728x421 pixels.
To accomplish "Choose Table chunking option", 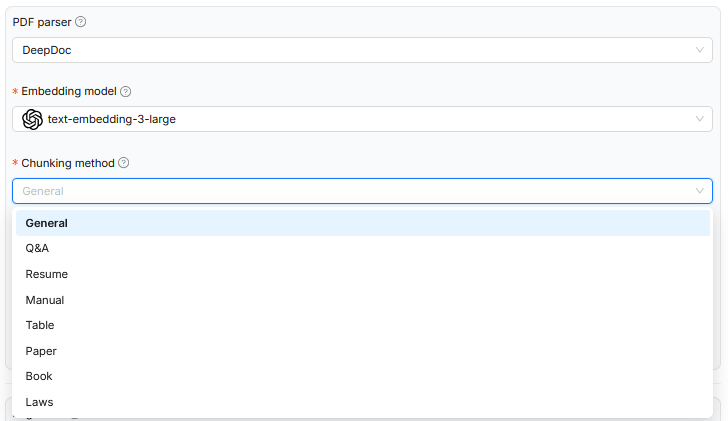I will pyautogui.click(x=363, y=325).
